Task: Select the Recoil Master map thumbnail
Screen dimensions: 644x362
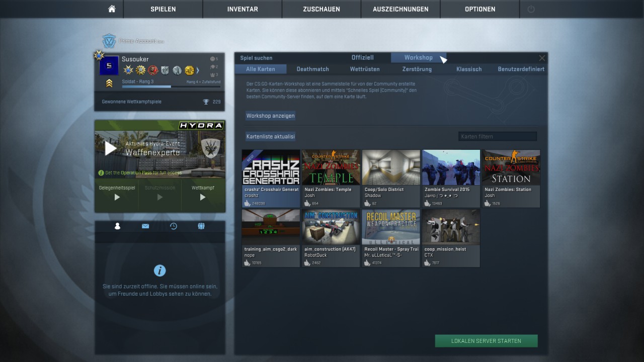Action: 391,227
